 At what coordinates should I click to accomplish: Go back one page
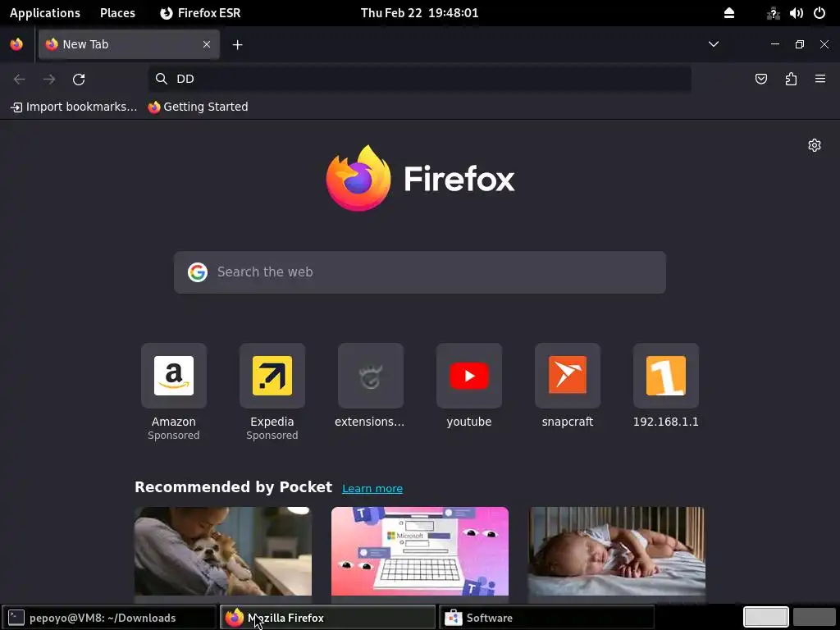coord(20,80)
